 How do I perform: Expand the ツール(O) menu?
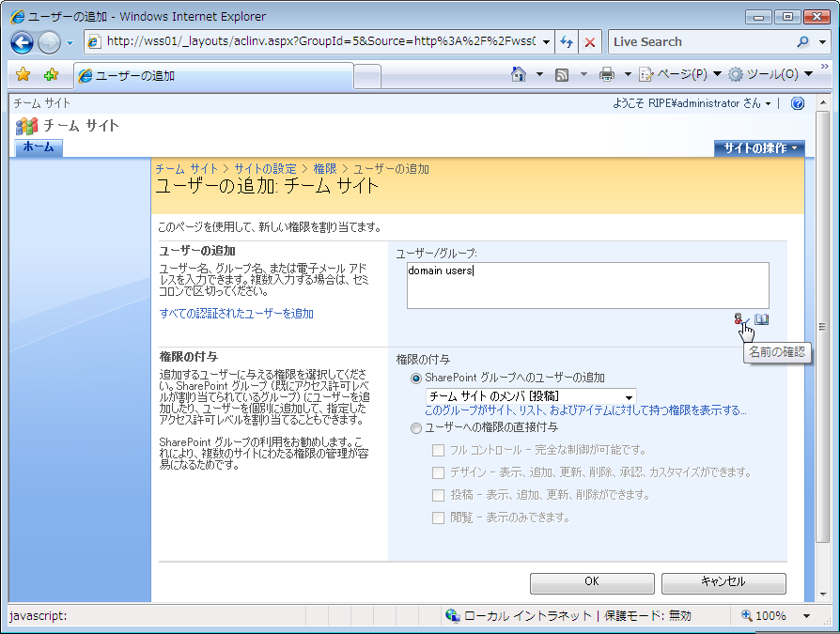[770, 75]
